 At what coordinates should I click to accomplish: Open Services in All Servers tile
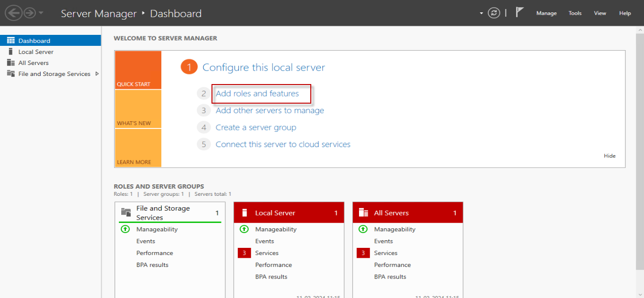tap(386, 253)
